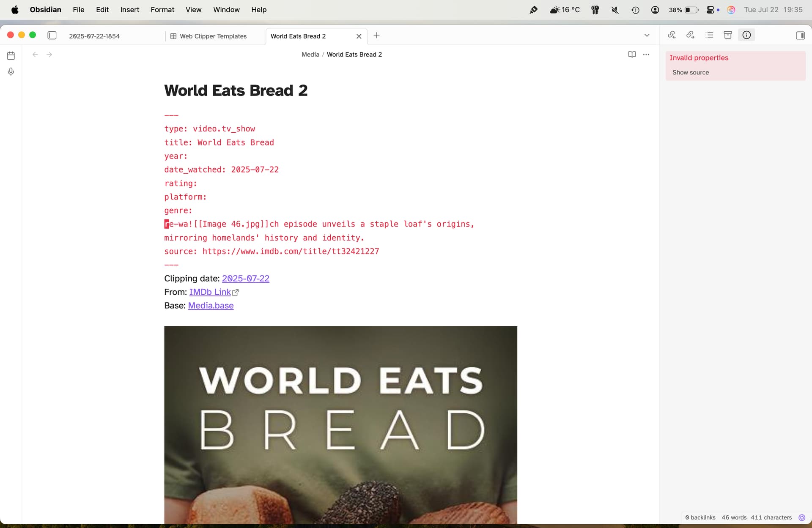Open the date and time Tue Jul 22
Screen dimensions: 812x528
[773, 10]
